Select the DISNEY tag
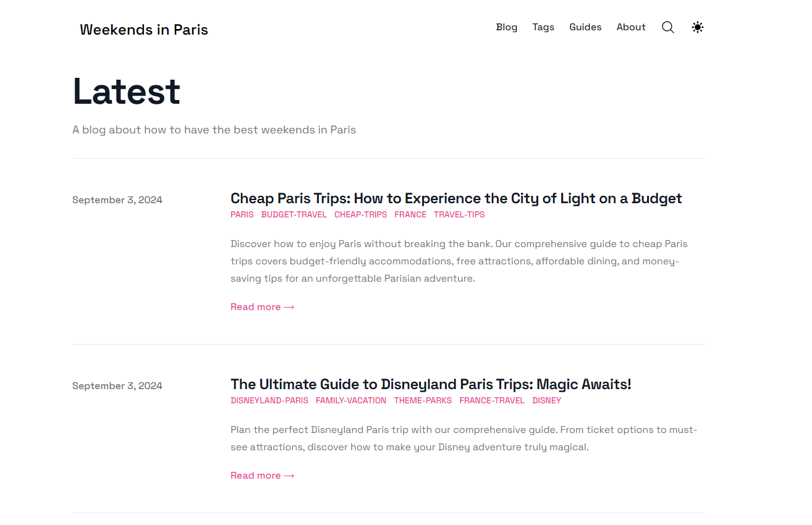The width and height of the screenshot is (812, 525). 547,400
